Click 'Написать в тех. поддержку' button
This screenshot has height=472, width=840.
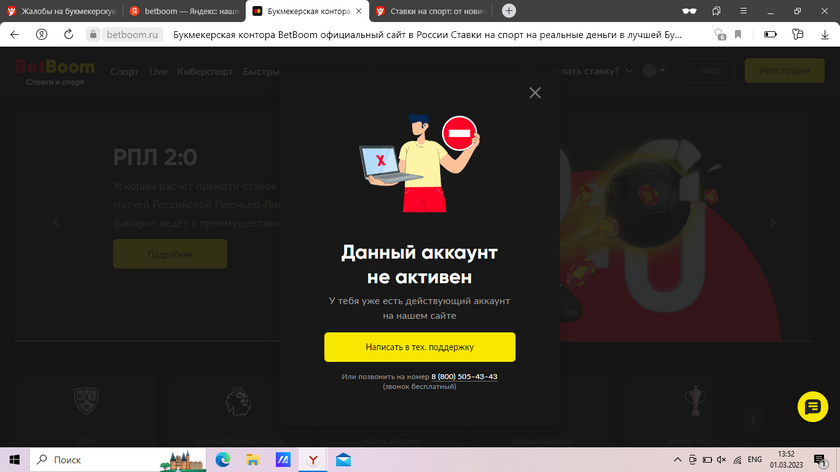point(419,347)
